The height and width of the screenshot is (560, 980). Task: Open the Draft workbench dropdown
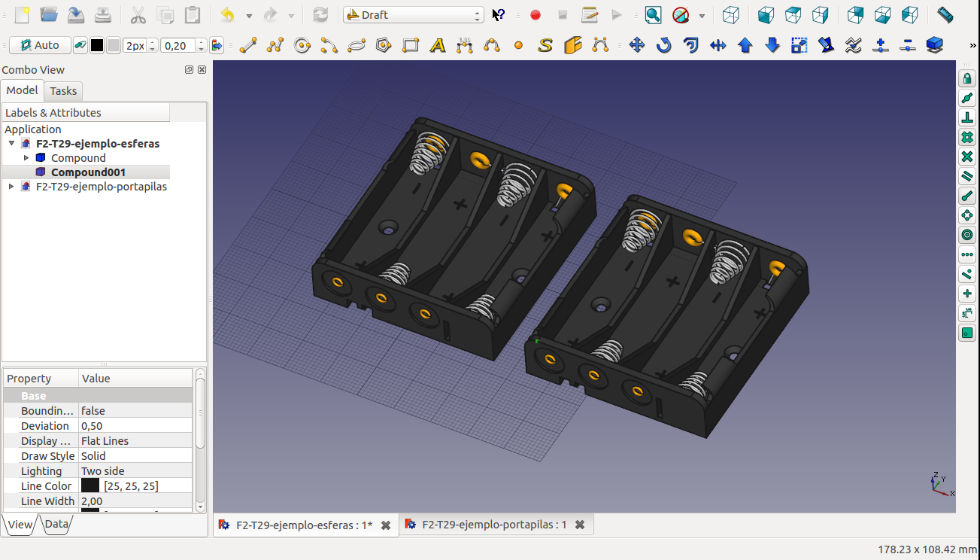413,15
